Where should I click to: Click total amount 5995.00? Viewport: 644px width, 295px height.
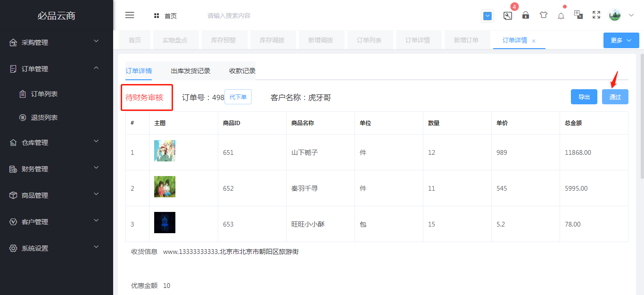coord(576,188)
